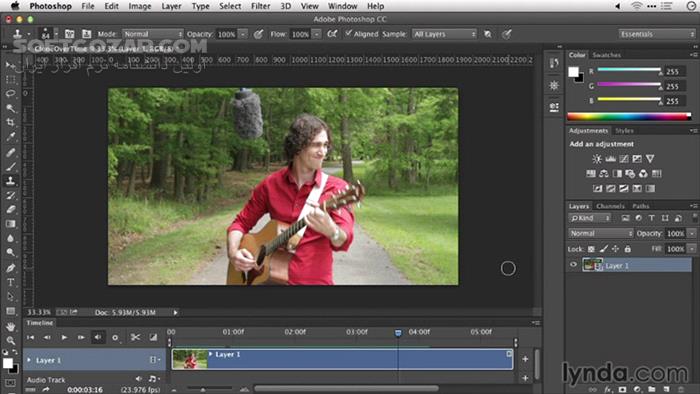Select the Quick Selection tool
Image resolution: width=700 pixels, height=394 pixels.
pyautogui.click(x=10, y=108)
